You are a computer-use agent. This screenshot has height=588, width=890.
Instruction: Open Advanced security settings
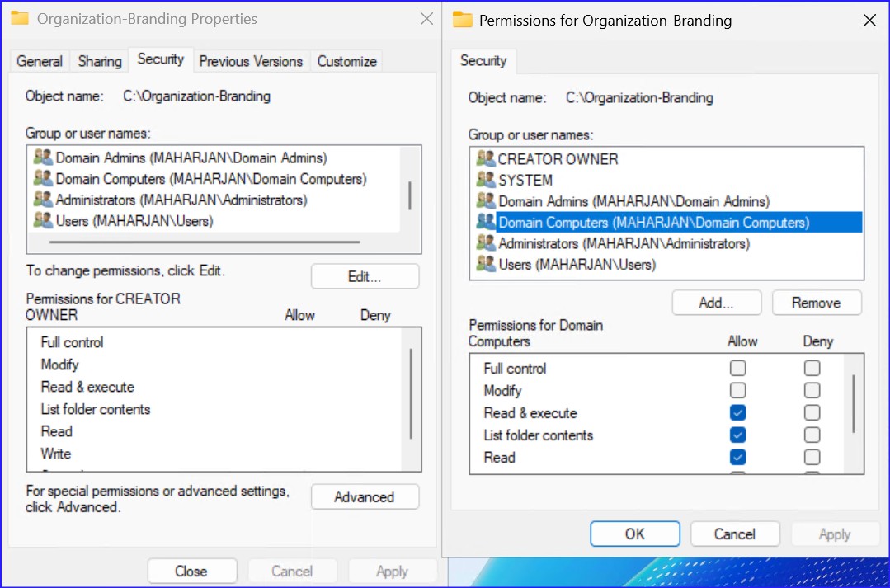pyautogui.click(x=364, y=496)
